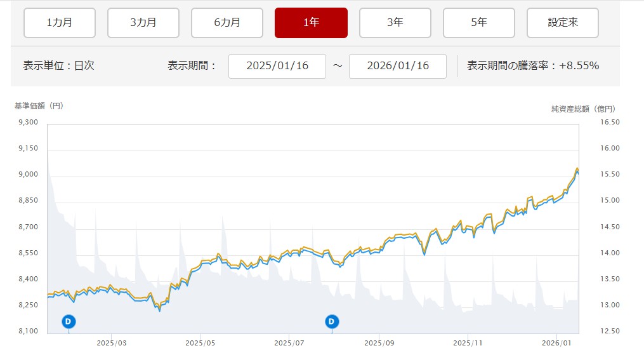The width and height of the screenshot is (644, 348).
Task: Click the 9,300 y-axis value
Action: [x=28, y=122]
